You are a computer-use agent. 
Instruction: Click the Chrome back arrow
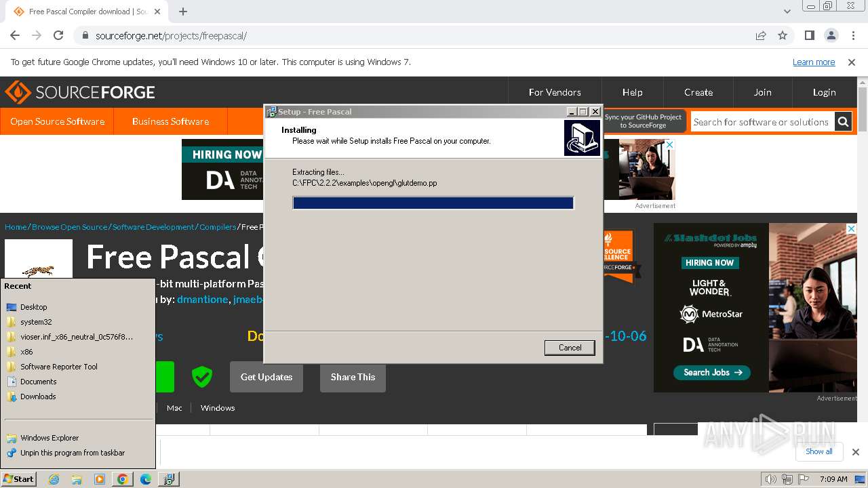click(x=15, y=35)
